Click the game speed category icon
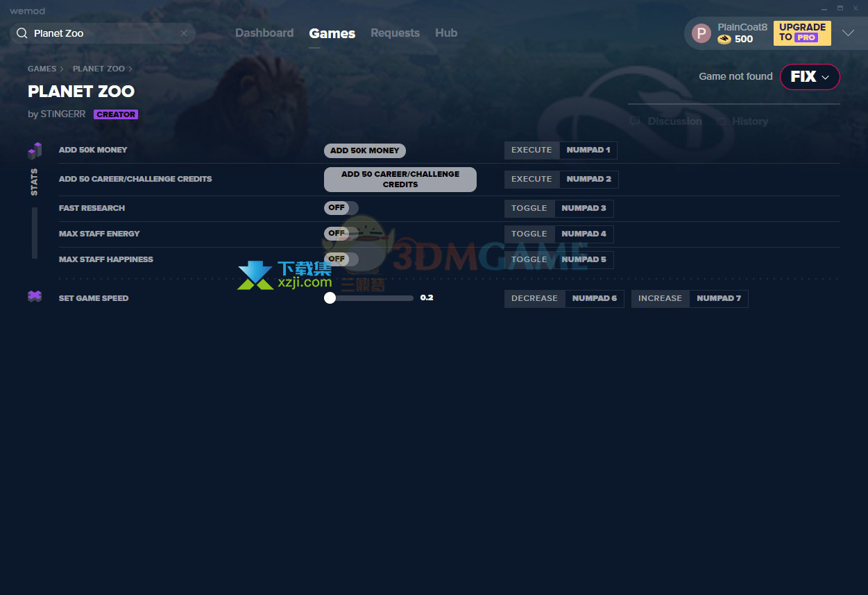 [35, 296]
